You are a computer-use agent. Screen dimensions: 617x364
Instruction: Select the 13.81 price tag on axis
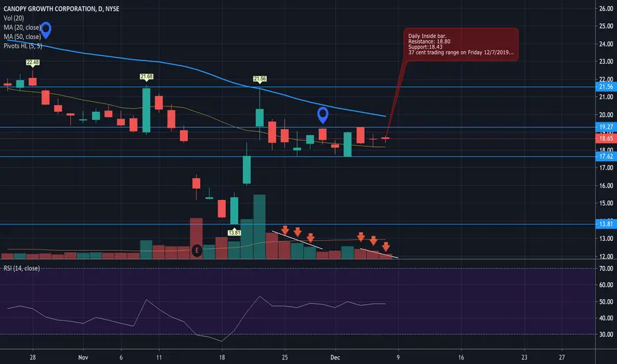(606, 224)
